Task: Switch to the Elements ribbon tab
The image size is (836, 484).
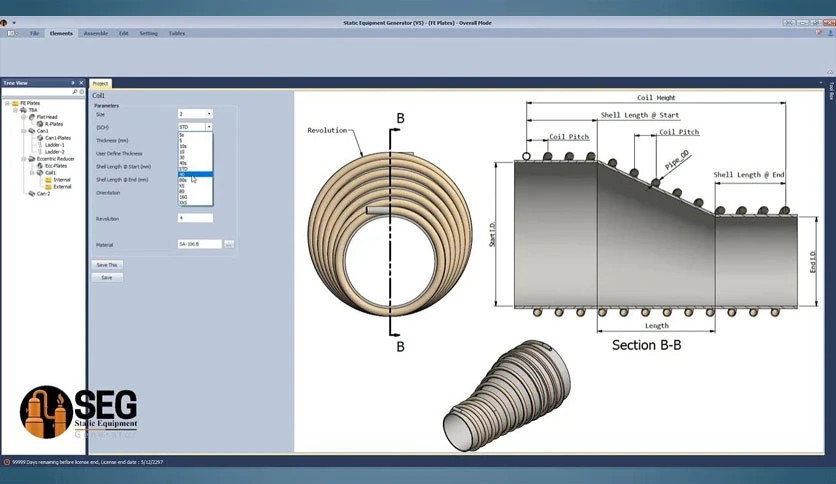Action: (x=61, y=33)
